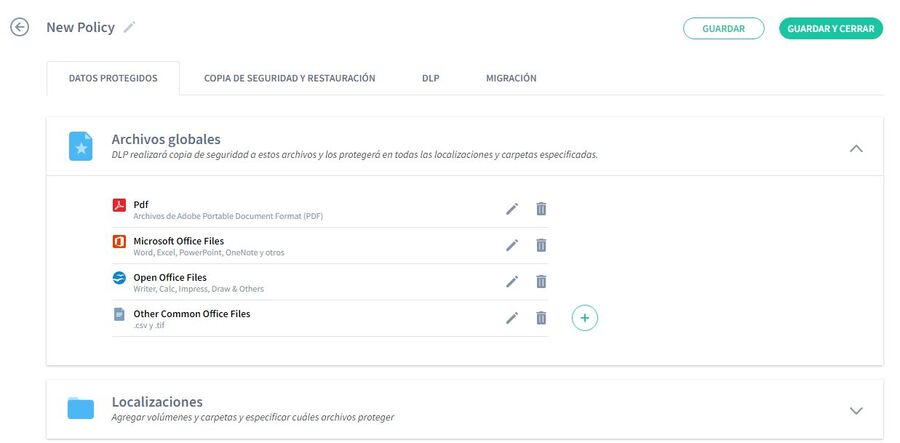This screenshot has width=900, height=443.
Task: Edit the Microsoft Office Files entry
Action: point(512,245)
